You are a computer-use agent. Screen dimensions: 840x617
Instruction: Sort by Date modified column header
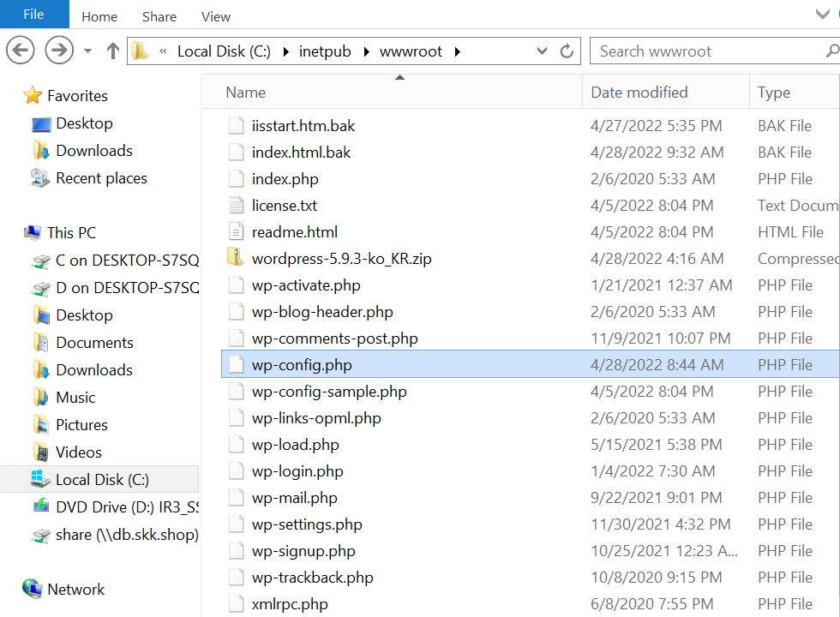tap(666, 93)
